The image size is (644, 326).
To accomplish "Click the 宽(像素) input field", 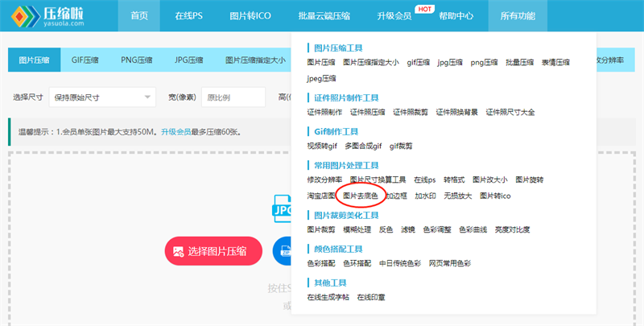I will pyautogui.click(x=233, y=97).
